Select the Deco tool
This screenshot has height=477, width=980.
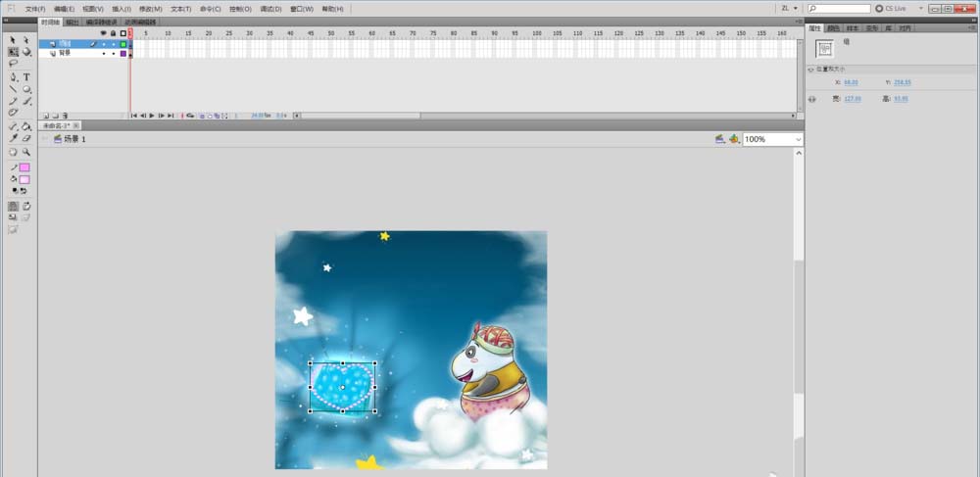[13, 113]
